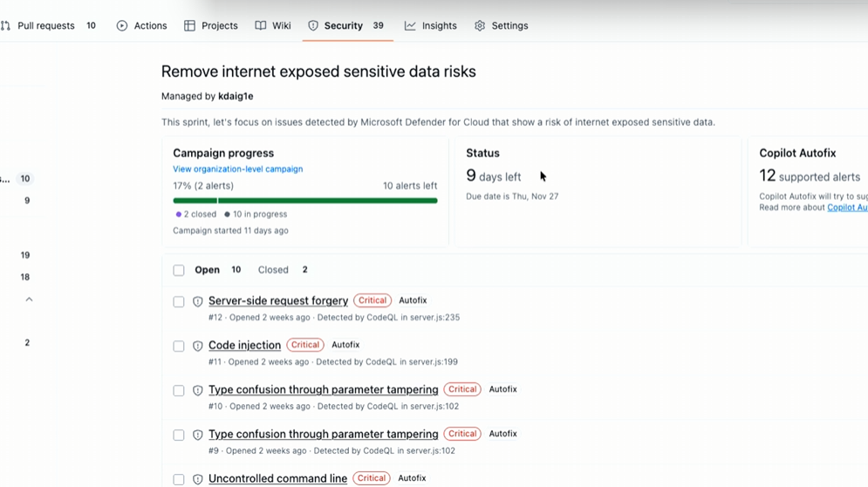This screenshot has width=868, height=487.
Task: Click the green campaign progress bar
Action: (305, 201)
